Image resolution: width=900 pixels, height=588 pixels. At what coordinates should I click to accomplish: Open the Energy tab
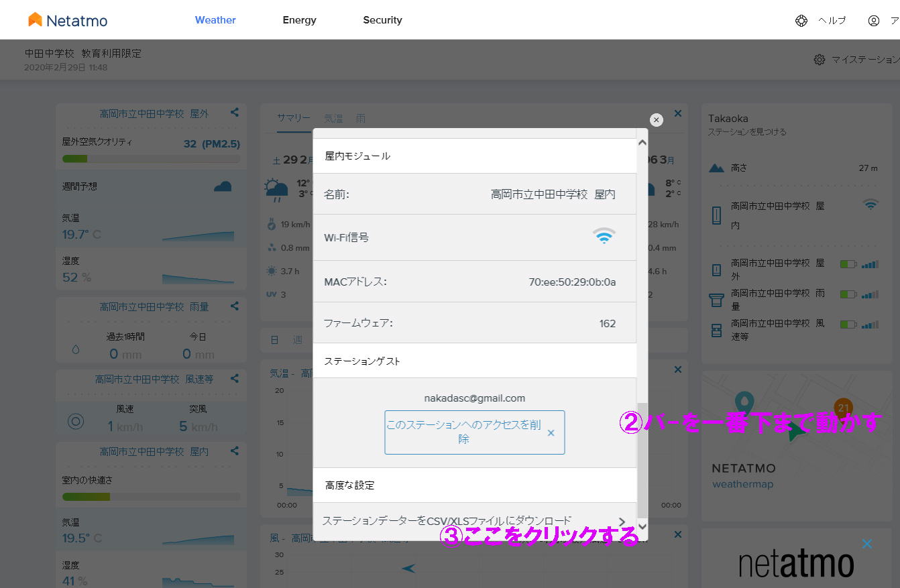click(299, 20)
